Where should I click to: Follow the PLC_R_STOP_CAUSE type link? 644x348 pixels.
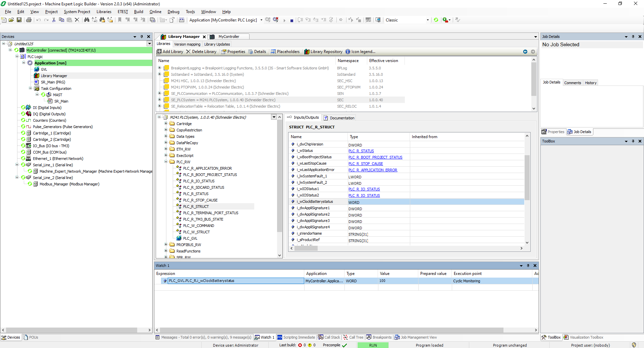click(x=366, y=164)
